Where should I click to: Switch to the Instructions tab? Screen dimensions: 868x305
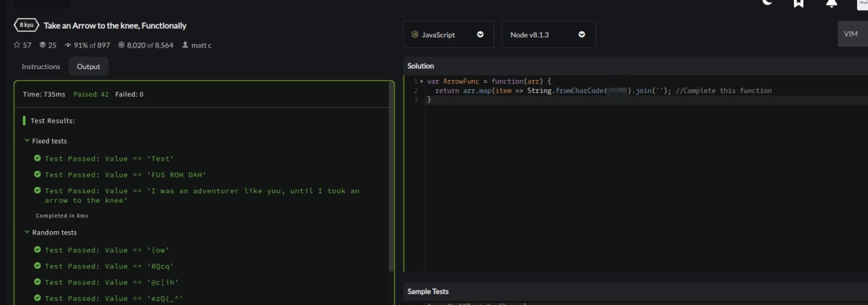(41, 66)
